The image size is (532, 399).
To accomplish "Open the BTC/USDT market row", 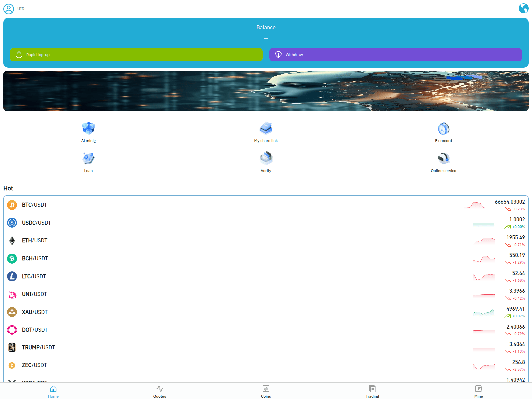I will tap(233, 205).
